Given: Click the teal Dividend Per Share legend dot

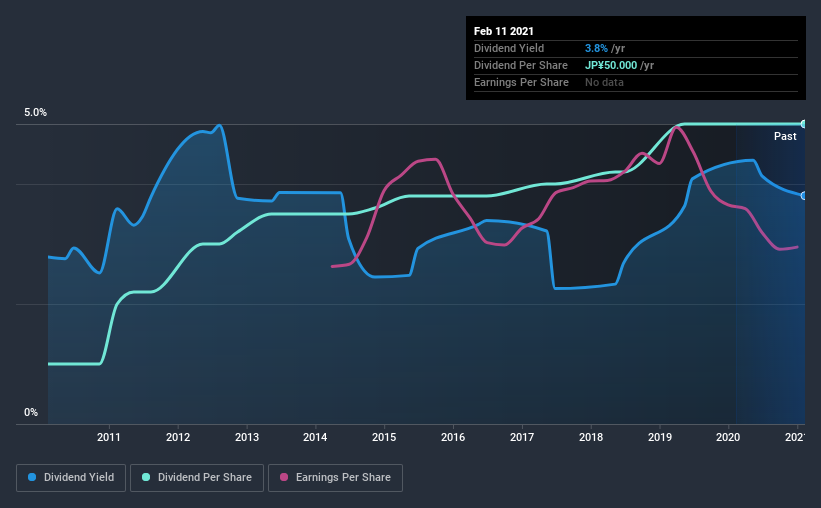Looking at the screenshot, I should point(146,477).
